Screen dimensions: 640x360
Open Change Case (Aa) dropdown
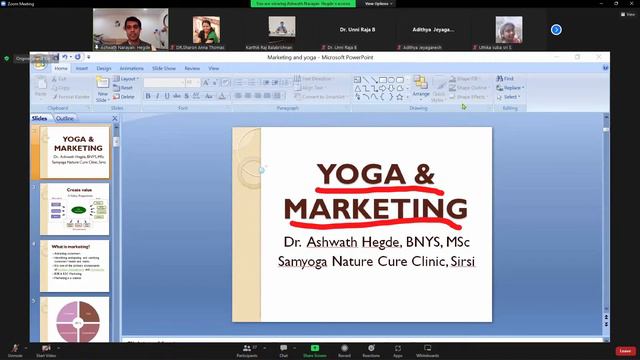coord(209,96)
